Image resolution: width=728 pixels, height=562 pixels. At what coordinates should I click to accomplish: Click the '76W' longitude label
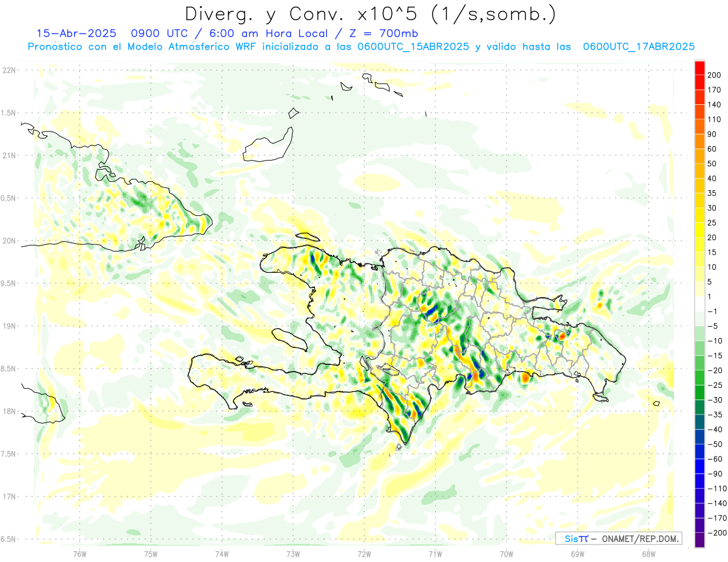tap(79, 554)
